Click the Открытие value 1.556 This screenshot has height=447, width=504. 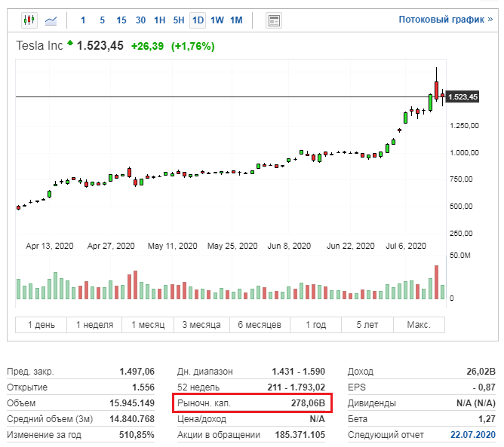click(143, 387)
